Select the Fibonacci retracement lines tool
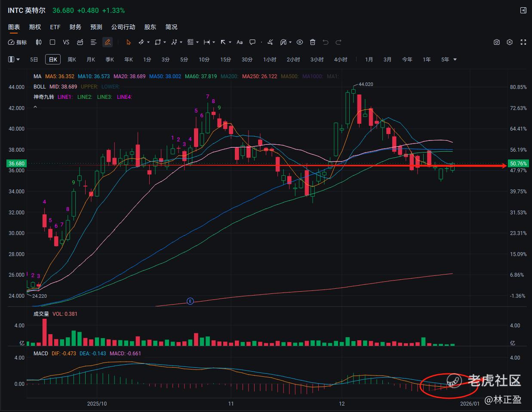 click(x=191, y=42)
